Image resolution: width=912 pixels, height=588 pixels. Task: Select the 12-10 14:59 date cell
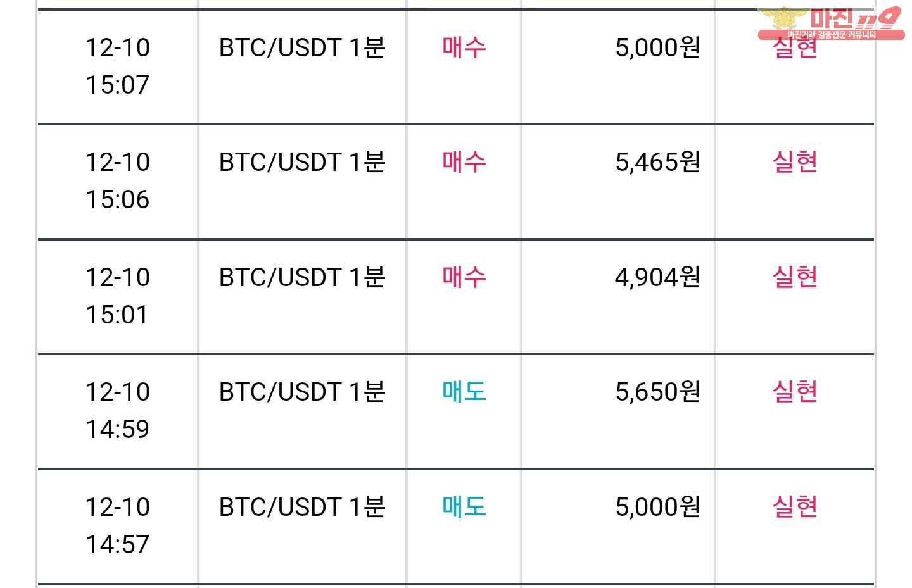(x=118, y=411)
